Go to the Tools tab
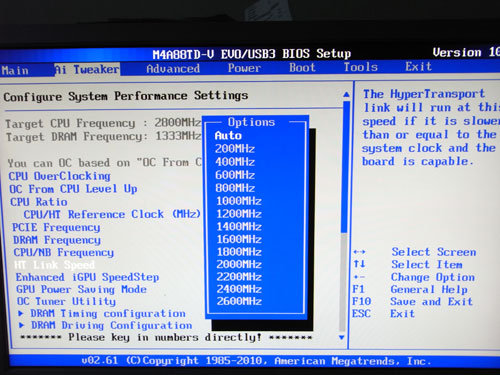Screen dimensions: 500x375 361,67
